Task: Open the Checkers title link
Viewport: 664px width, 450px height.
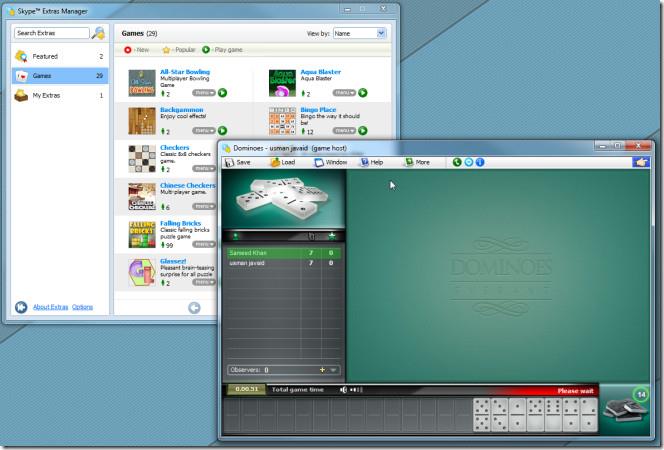Action: tap(174, 147)
